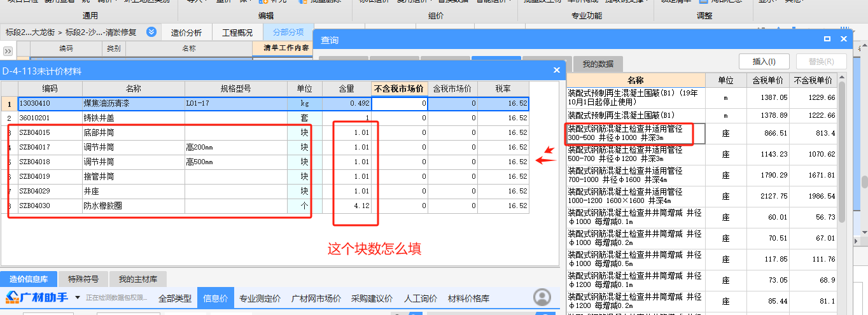Close the 查询 window
Viewport: 868px width, 315px height.
[x=844, y=39]
